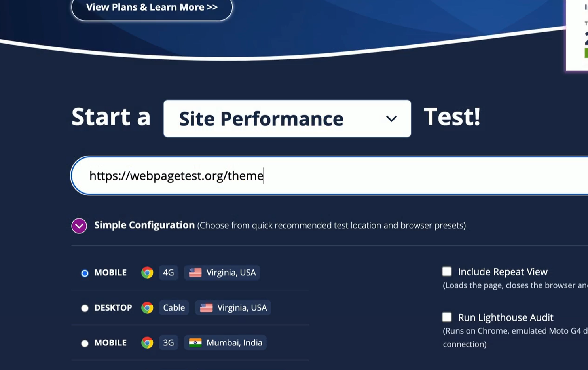Click the 3G connection badge
The height and width of the screenshot is (370, 588).
(169, 343)
